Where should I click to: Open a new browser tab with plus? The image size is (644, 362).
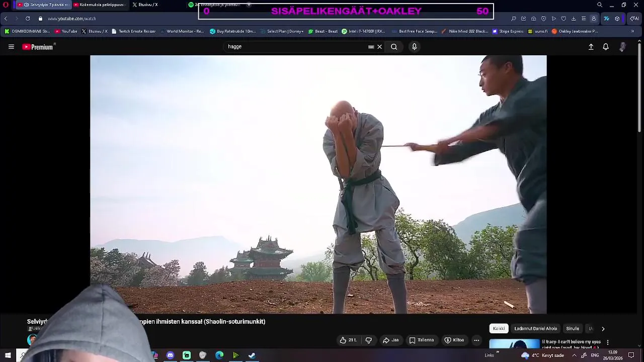coord(249,5)
